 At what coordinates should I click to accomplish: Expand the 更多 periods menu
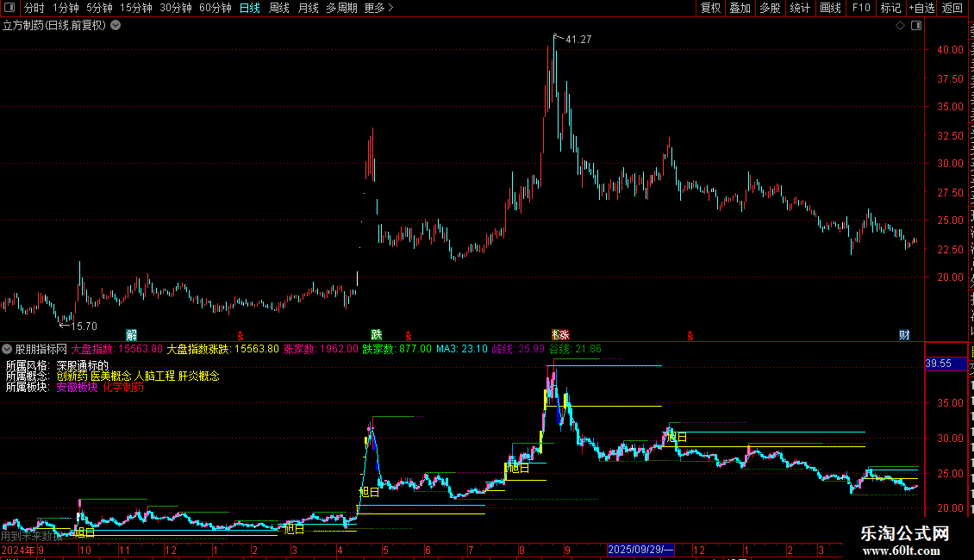tap(379, 8)
